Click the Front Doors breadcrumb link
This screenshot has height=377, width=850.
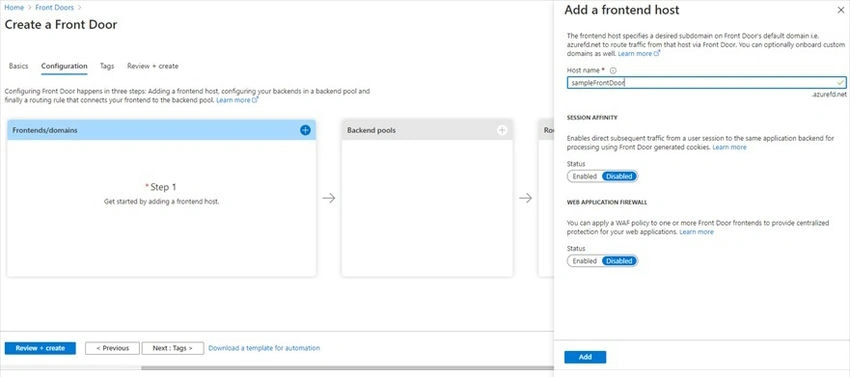click(54, 8)
